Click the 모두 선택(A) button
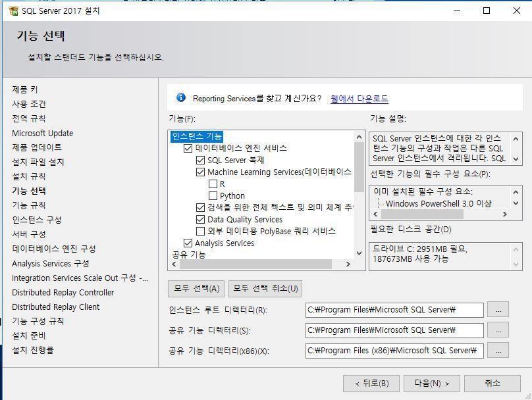 click(196, 288)
